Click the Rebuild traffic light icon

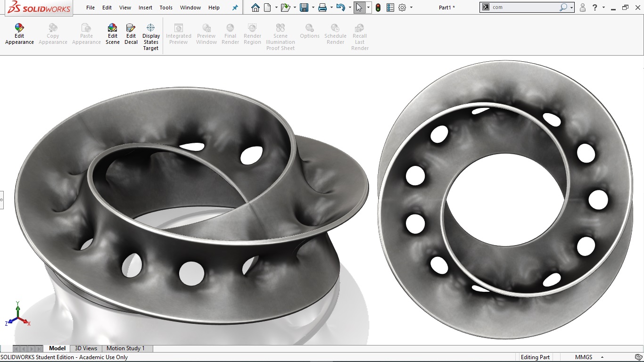[378, 8]
